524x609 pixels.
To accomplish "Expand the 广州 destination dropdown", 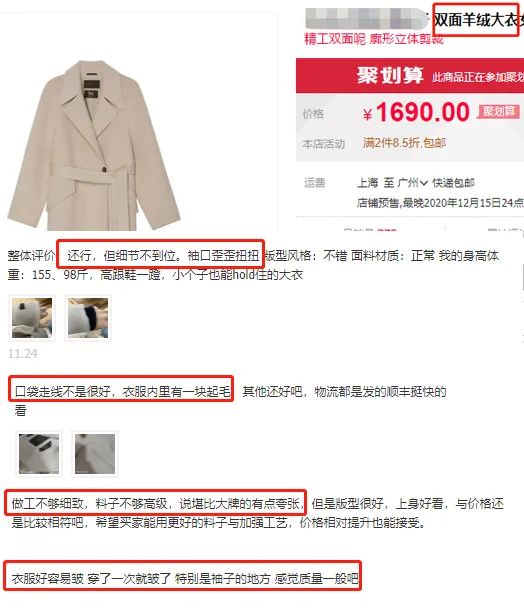I will 413,183.
